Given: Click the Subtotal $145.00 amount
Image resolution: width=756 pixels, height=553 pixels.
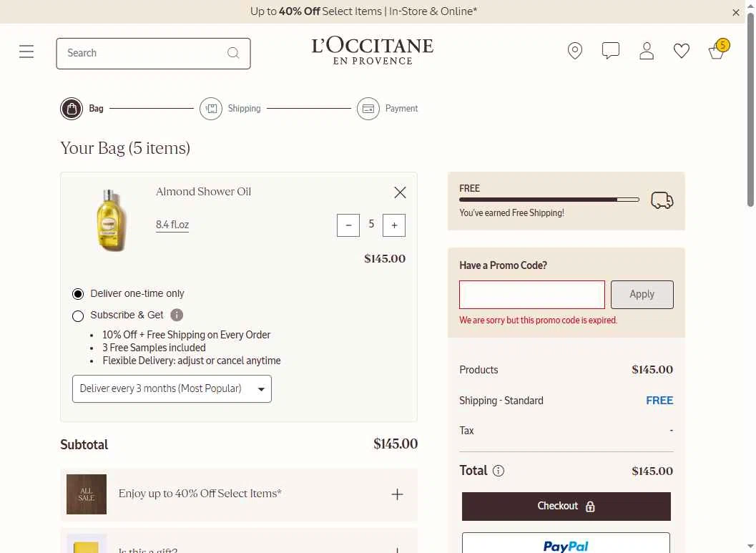Looking at the screenshot, I should click(396, 444).
